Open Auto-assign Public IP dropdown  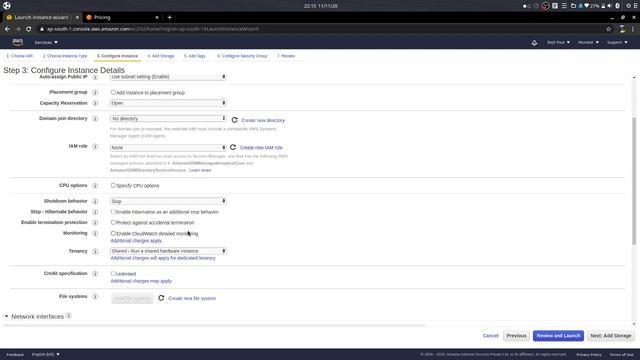[168, 77]
